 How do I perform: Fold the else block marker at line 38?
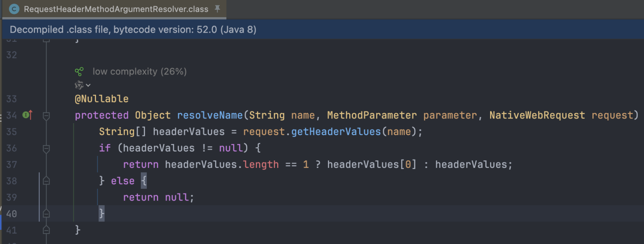pyautogui.click(x=46, y=181)
